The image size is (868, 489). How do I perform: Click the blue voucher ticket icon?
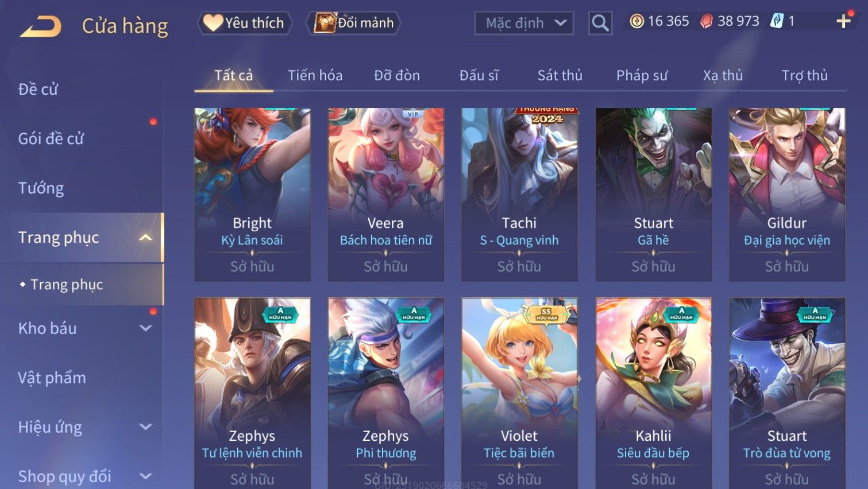[x=777, y=22]
